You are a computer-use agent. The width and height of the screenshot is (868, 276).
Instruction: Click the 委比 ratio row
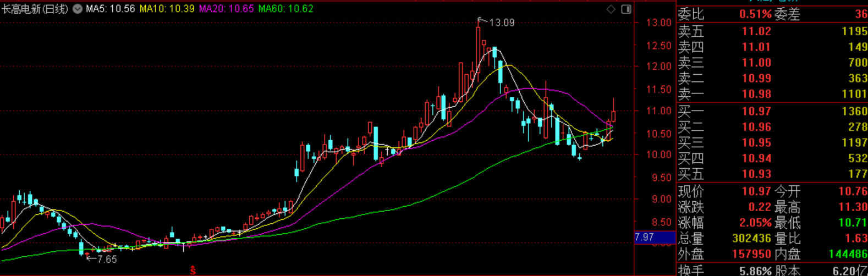pos(772,14)
